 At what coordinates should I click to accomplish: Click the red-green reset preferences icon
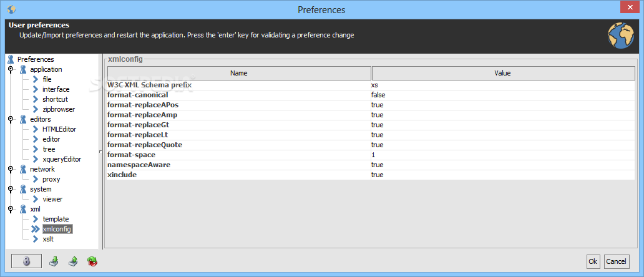tap(92, 261)
